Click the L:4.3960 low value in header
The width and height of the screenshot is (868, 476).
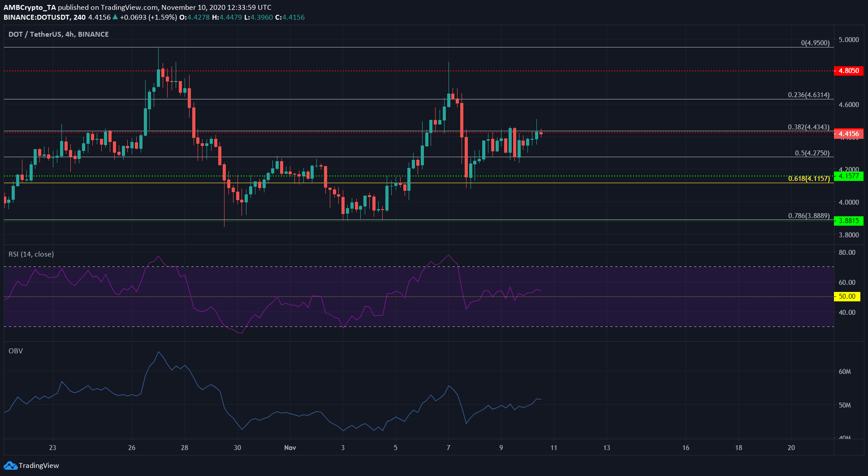click(259, 17)
